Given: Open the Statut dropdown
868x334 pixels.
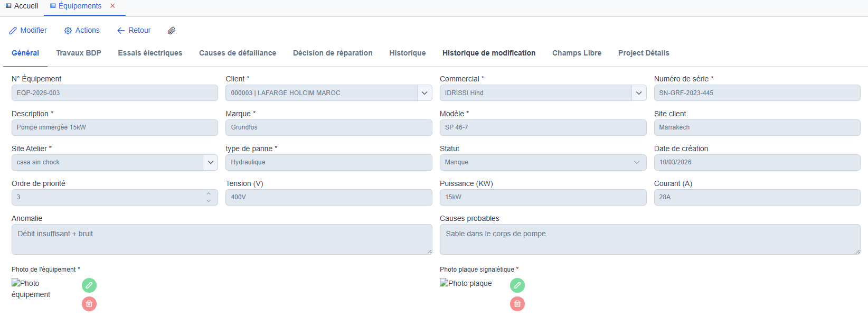Looking at the screenshot, I should coord(637,162).
